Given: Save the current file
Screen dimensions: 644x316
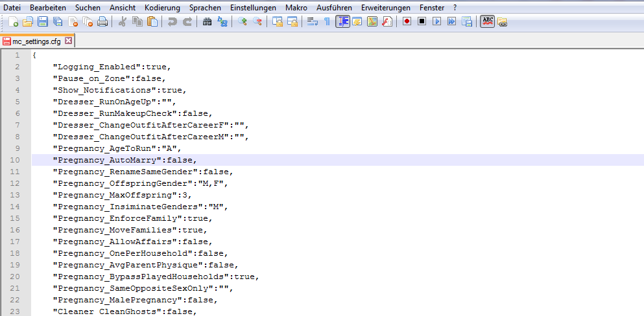Looking at the screenshot, I should (43, 22).
